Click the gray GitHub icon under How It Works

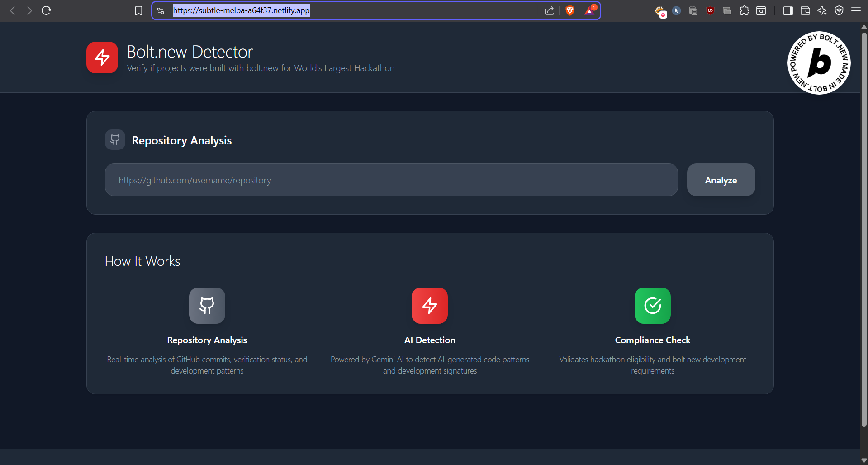pyautogui.click(x=207, y=306)
